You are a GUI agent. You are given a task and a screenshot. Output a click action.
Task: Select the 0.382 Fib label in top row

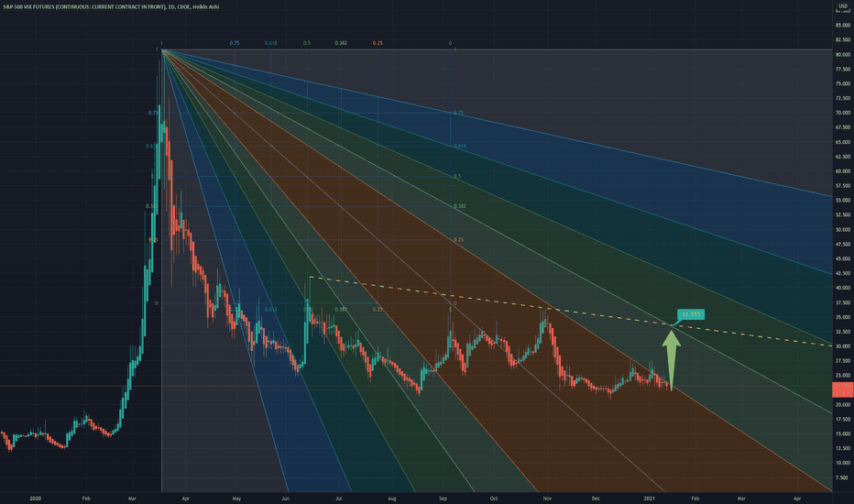tap(341, 42)
